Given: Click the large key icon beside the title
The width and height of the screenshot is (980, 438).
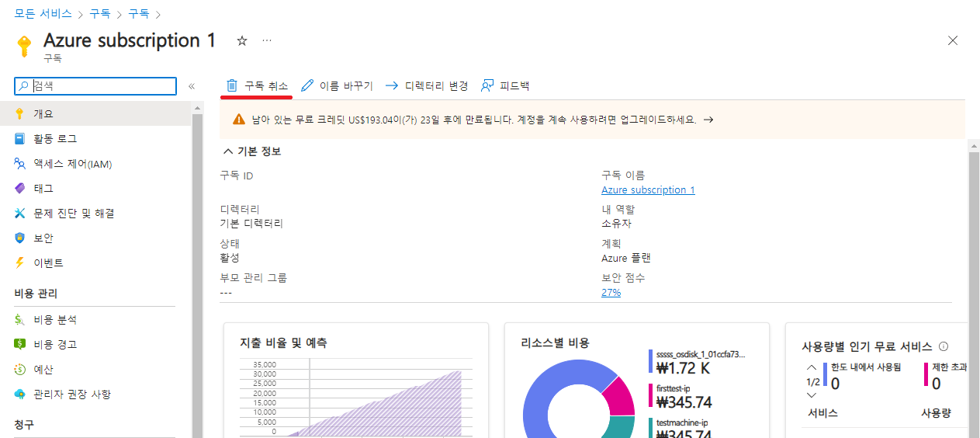Looking at the screenshot, I should click(x=24, y=47).
